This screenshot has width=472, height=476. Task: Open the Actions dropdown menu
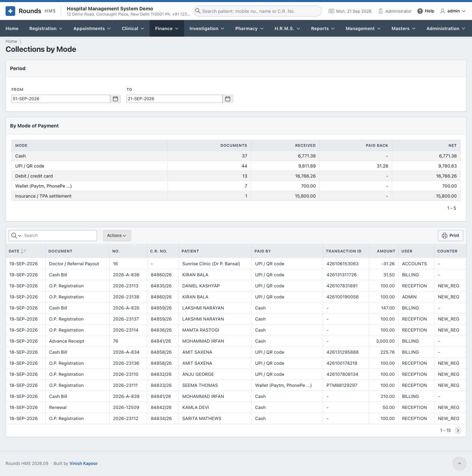[117, 236]
